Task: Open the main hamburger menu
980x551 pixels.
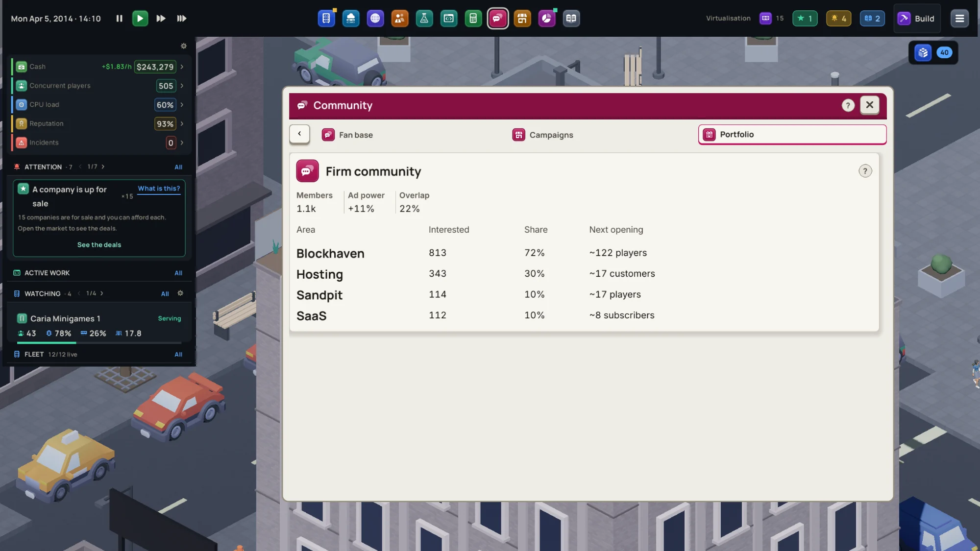Action: (959, 19)
